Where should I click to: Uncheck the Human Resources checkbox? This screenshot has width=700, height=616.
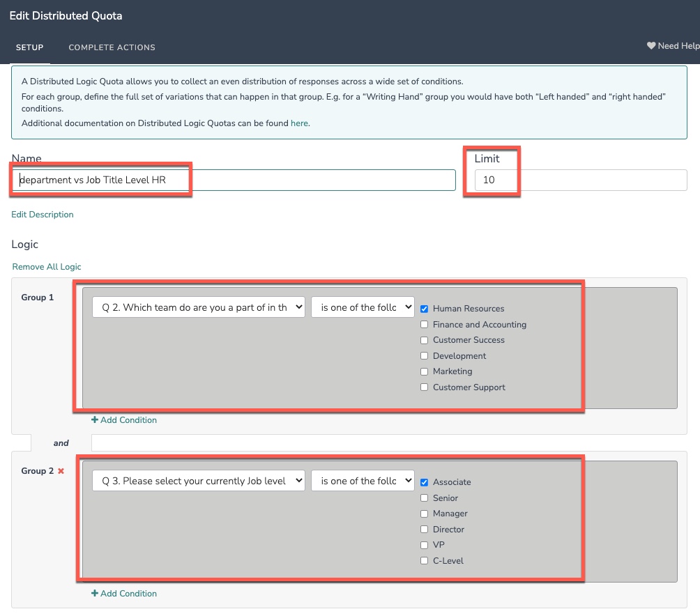424,309
